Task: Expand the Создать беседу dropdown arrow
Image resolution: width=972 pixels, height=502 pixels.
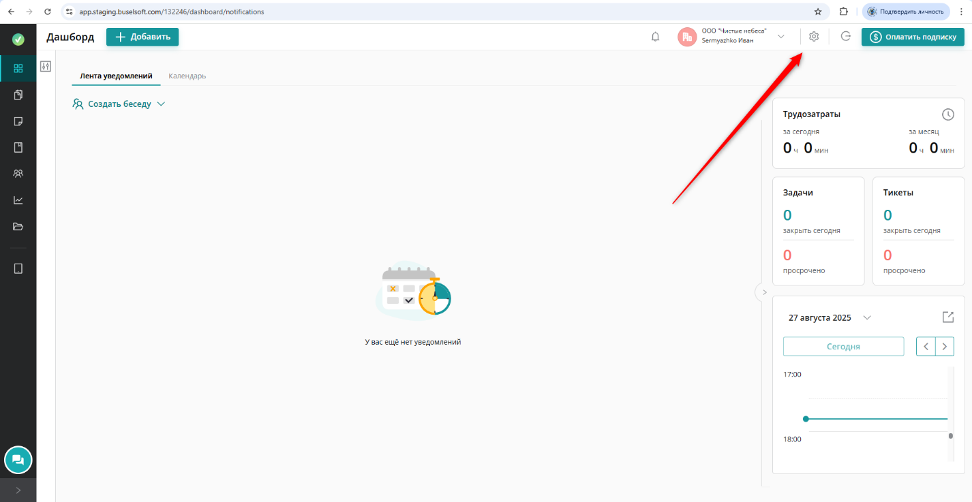Action: coord(161,104)
